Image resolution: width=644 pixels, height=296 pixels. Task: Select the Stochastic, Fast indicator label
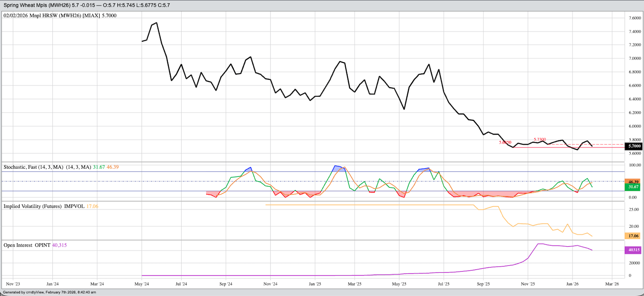pyautogui.click(x=33, y=167)
